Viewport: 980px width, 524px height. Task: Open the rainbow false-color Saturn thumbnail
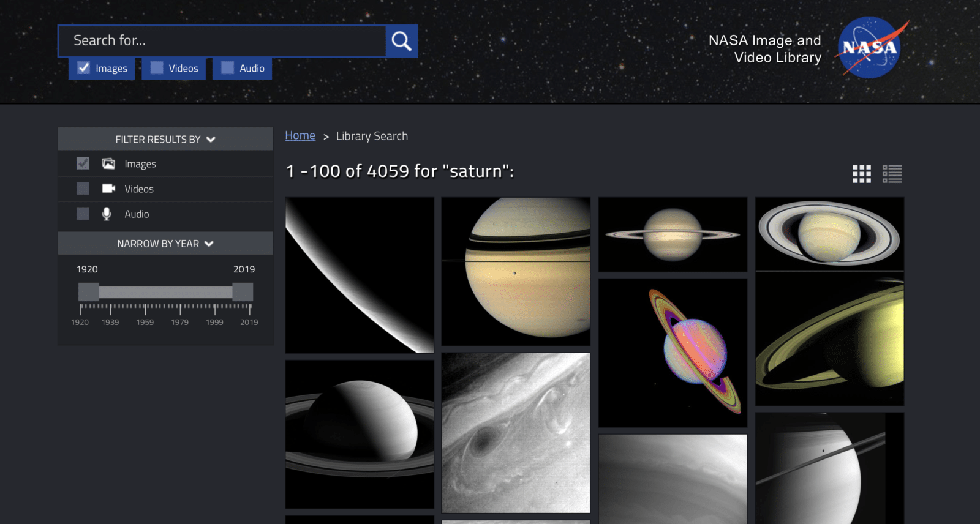pyautogui.click(x=673, y=353)
